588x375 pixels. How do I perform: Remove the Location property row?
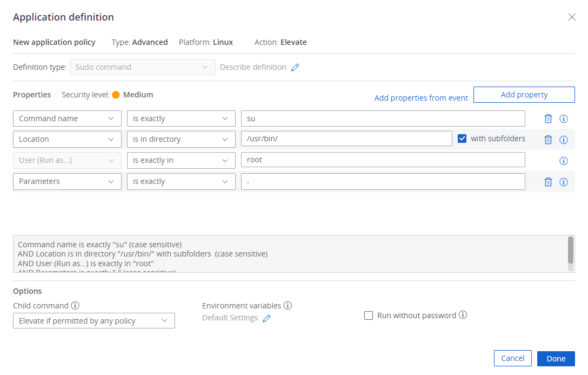click(548, 139)
